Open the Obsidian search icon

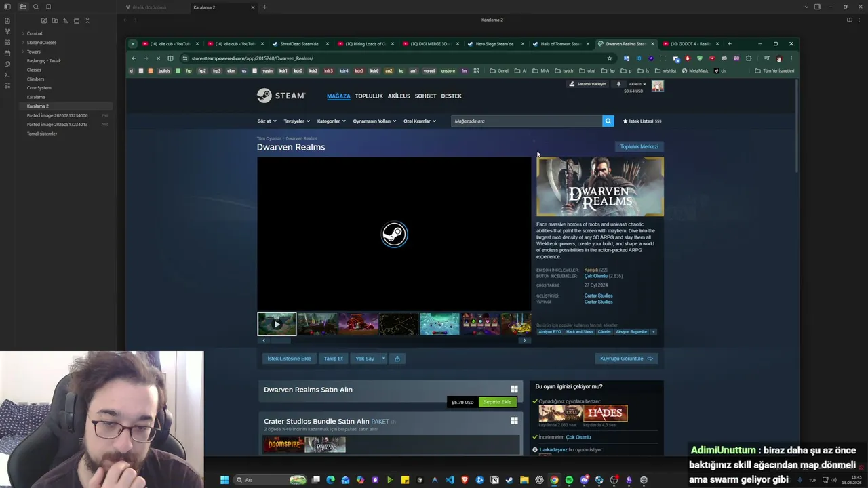coord(36,7)
